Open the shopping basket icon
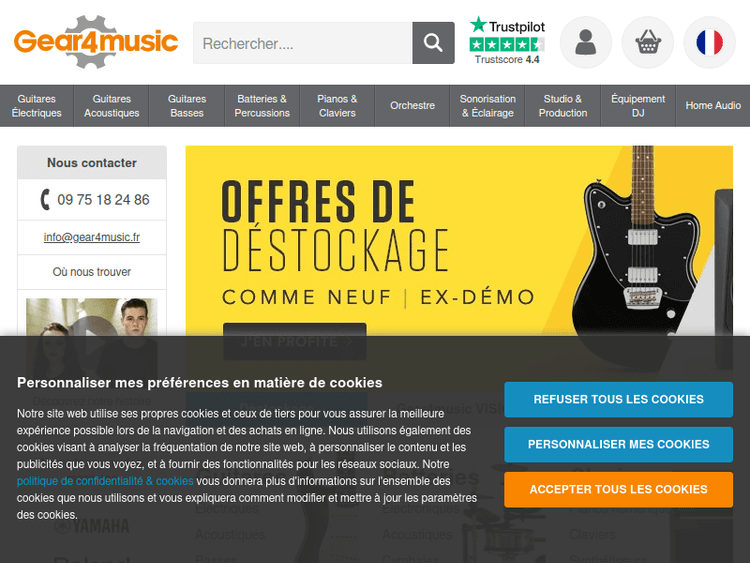Image resolution: width=750 pixels, height=563 pixels. [x=648, y=43]
